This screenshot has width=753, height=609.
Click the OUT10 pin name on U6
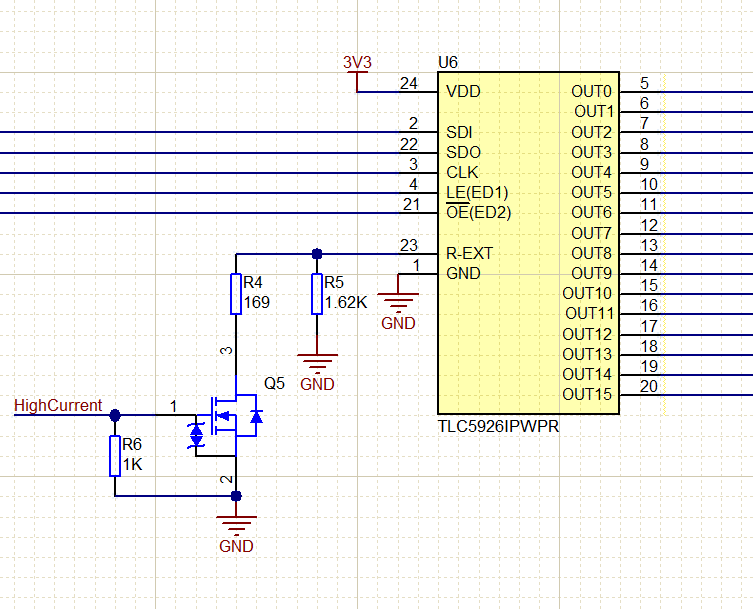tap(587, 293)
